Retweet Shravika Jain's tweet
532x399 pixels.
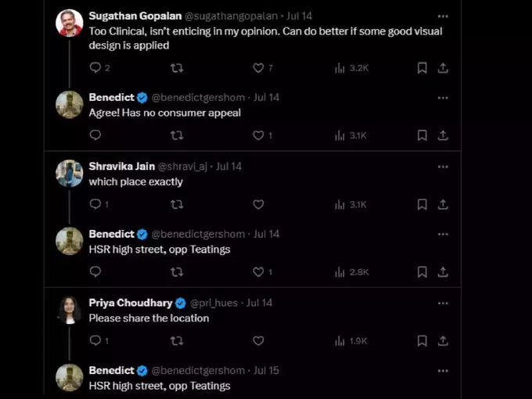click(x=177, y=205)
